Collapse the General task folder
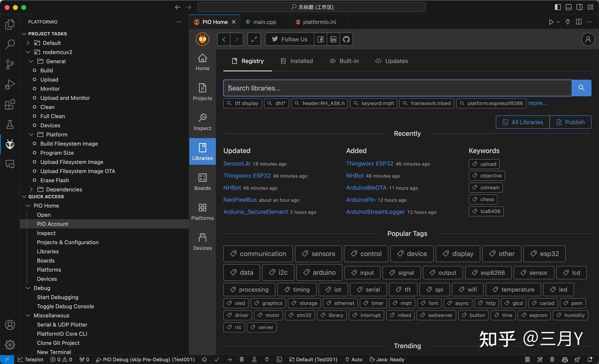 tap(31, 61)
